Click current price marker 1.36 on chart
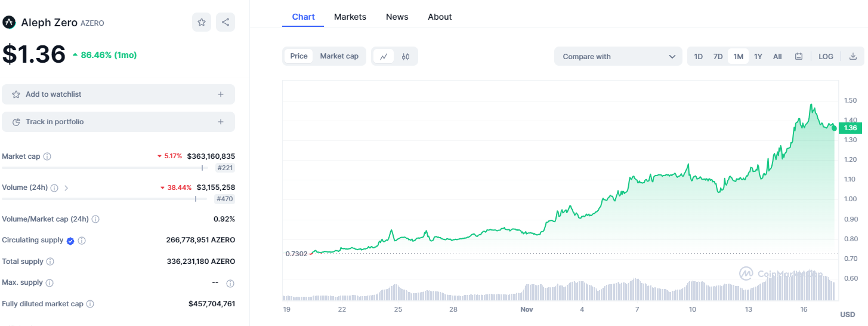The height and width of the screenshot is (326, 868). tap(851, 128)
